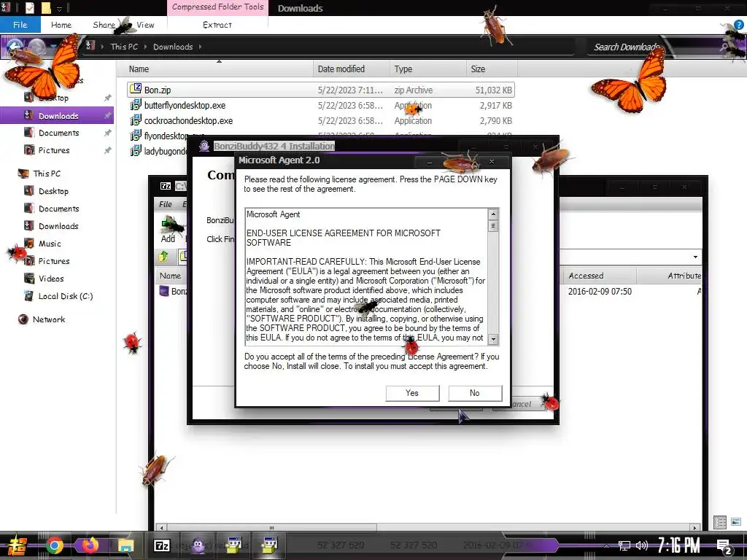The height and width of the screenshot is (560, 747).
Task: Click the pin icon next to Documents
Action: coord(108,133)
